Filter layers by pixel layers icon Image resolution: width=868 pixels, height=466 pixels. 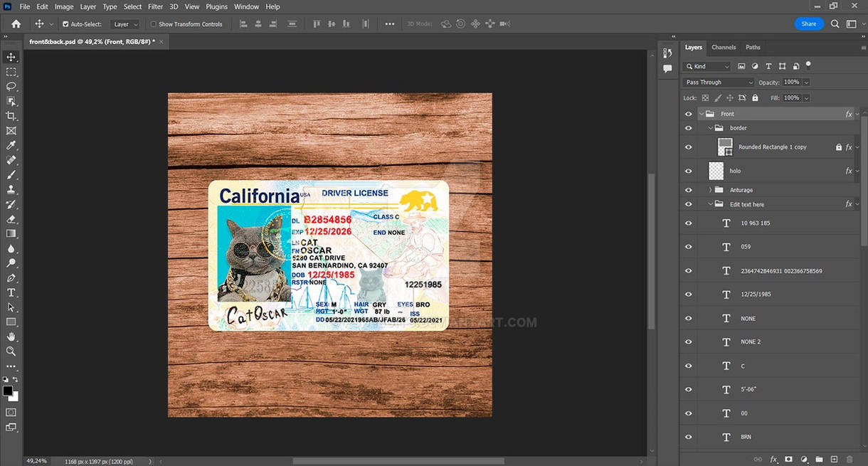tap(741, 66)
